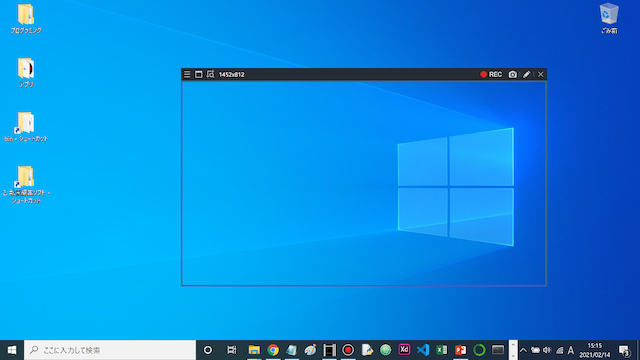Pick the capture region search icon
The image size is (640, 360).
tap(210, 74)
